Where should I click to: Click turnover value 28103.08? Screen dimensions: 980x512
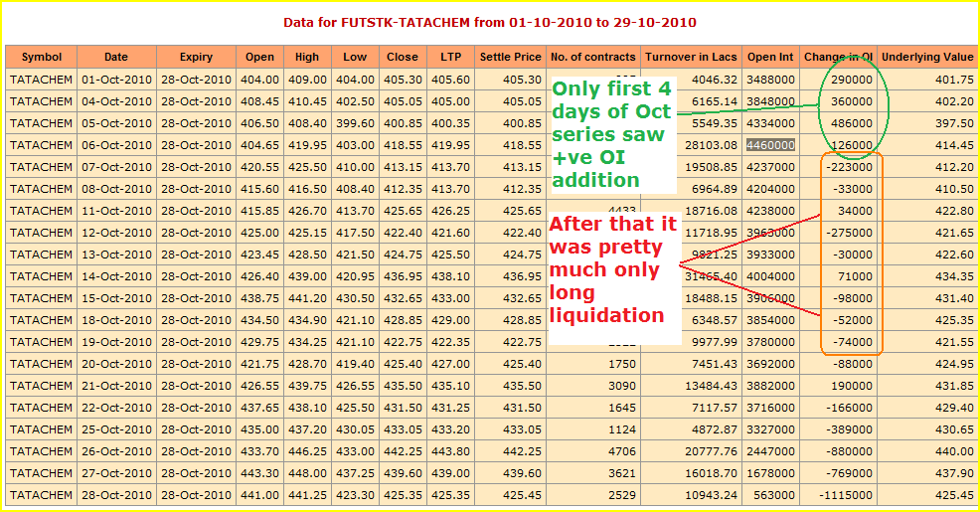(x=712, y=145)
